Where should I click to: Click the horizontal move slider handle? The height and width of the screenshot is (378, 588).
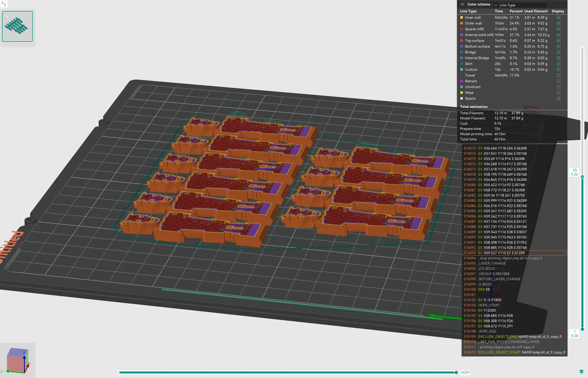tap(456, 372)
